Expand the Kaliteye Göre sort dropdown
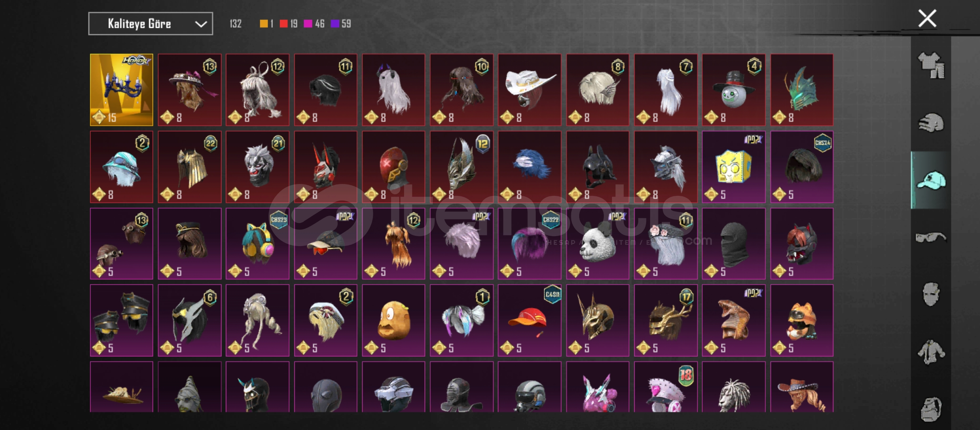The height and width of the screenshot is (430, 980). (151, 24)
